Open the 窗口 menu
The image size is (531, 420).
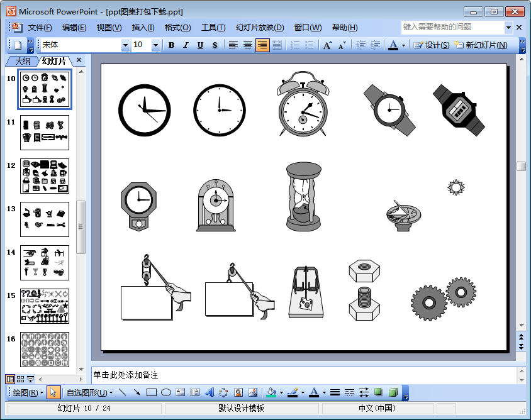click(308, 28)
